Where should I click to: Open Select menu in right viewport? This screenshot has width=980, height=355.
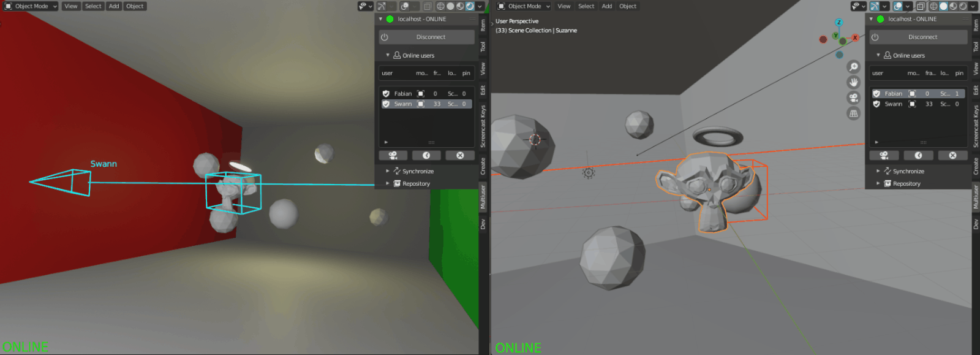[586, 6]
